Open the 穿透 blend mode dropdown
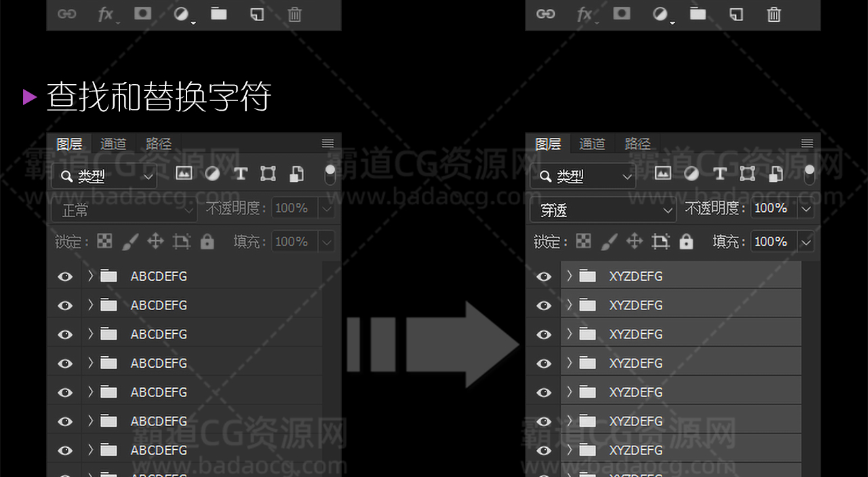 tap(603, 210)
